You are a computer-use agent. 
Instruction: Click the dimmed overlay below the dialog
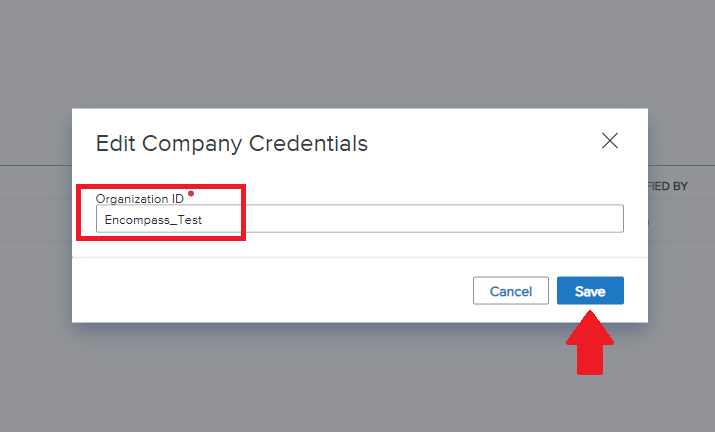pyautogui.click(x=358, y=378)
